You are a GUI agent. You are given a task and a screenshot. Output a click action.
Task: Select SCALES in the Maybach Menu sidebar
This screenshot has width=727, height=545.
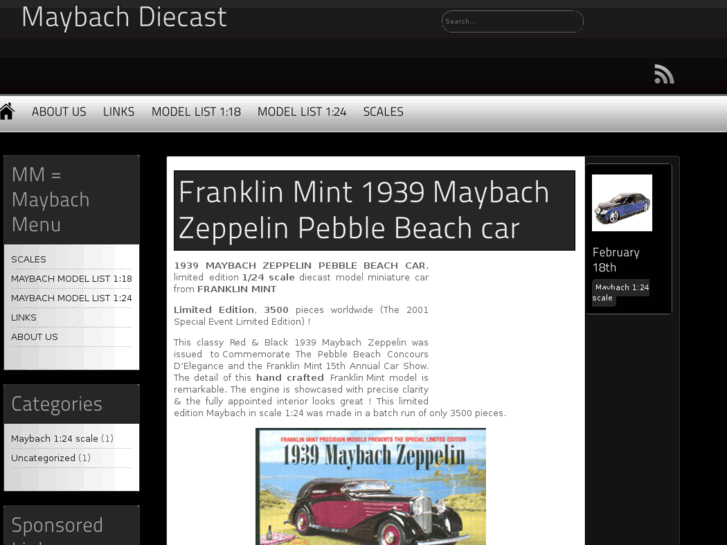tap(29, 259)
